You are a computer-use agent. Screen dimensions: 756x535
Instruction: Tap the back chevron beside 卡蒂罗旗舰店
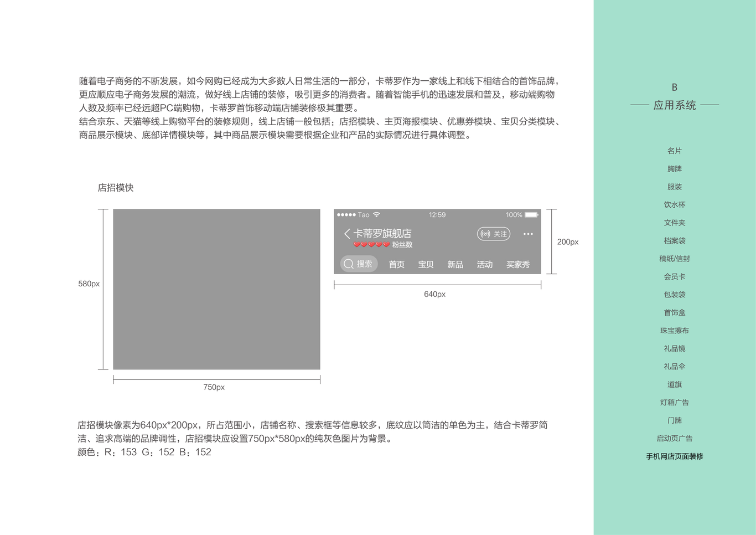click(x=347, y=234)
